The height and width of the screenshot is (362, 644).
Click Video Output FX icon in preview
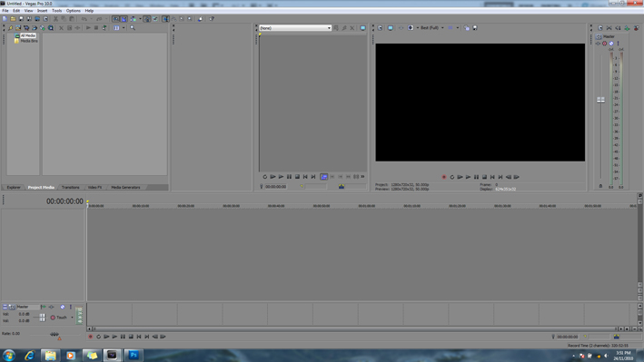tap(401, 28)
